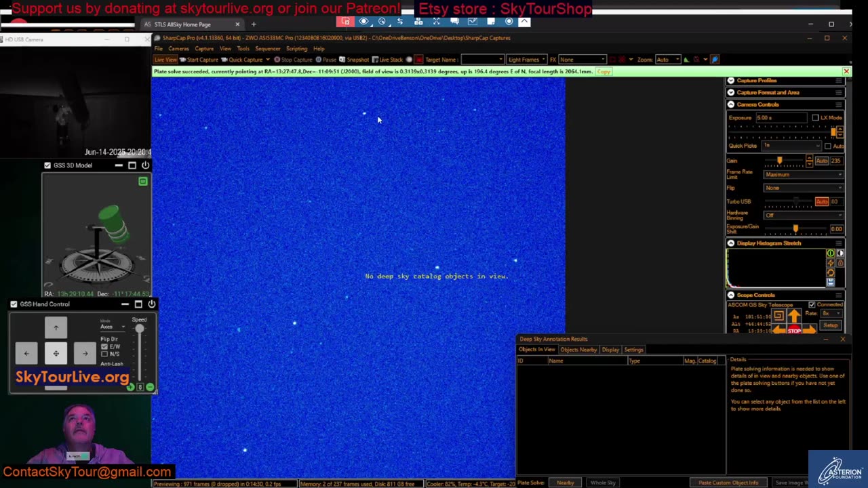Adjust the Exposure slider

pos(833,131)
